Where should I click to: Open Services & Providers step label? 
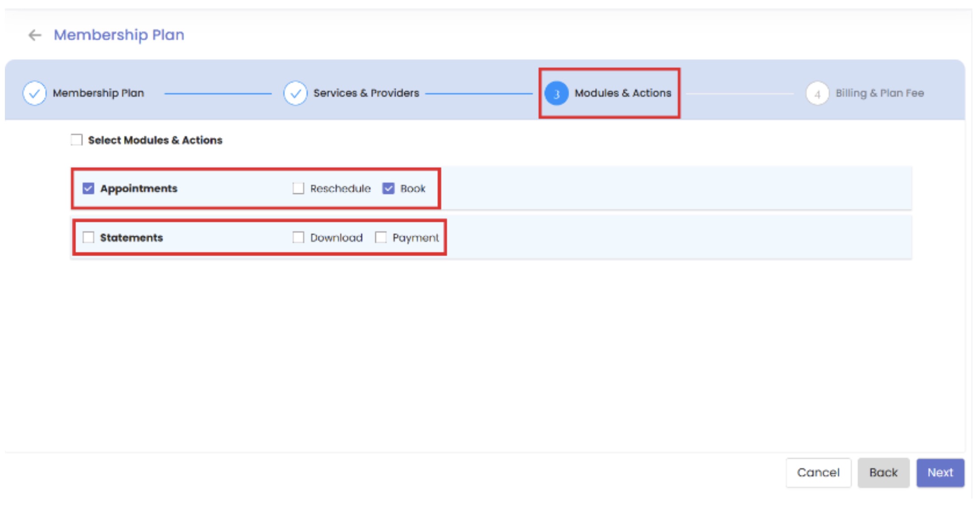click(x=366, y=93)
